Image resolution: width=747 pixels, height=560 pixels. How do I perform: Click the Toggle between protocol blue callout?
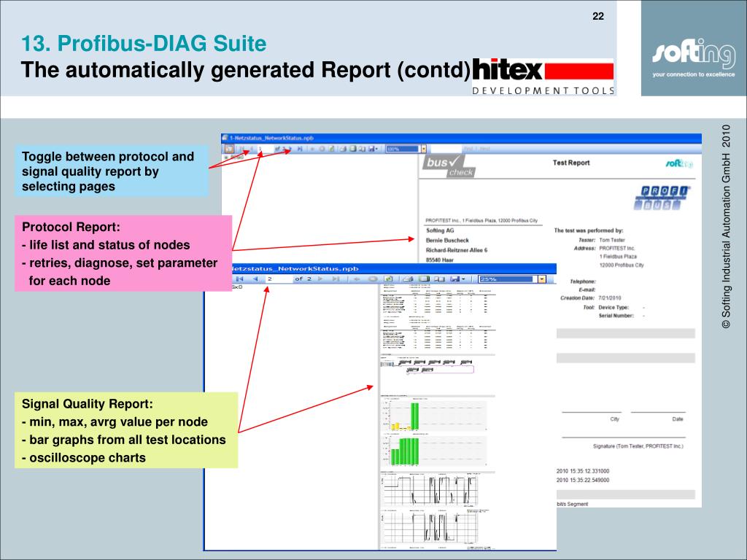(x=112, y=171)
